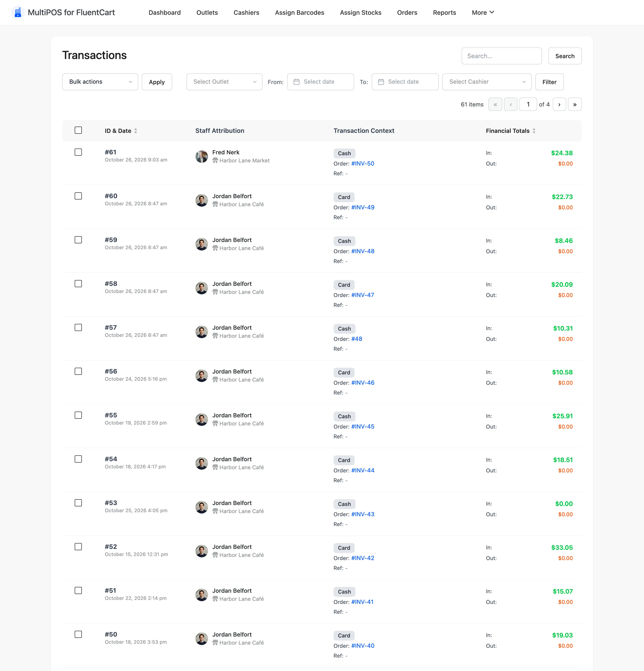Viewport: 644px width, 671px height.
Task: Click the MultiPOS logo icon
Action: [x=18, y=12]
